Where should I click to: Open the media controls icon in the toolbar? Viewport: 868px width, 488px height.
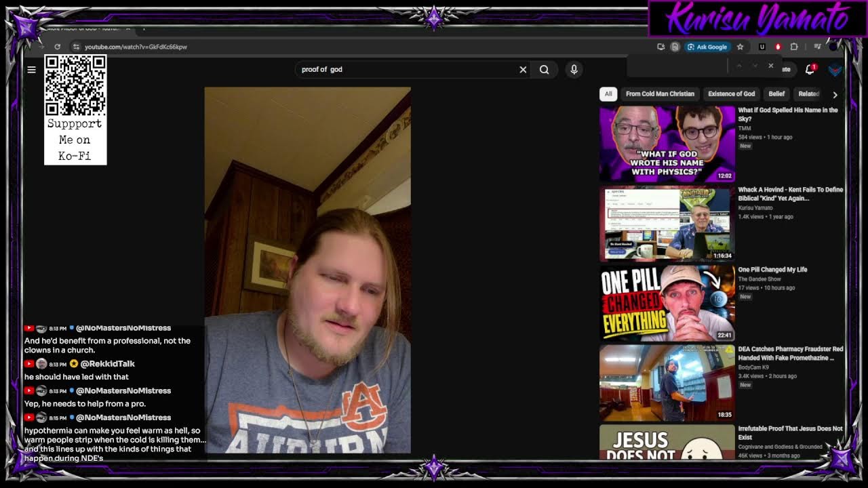point(817,47)
